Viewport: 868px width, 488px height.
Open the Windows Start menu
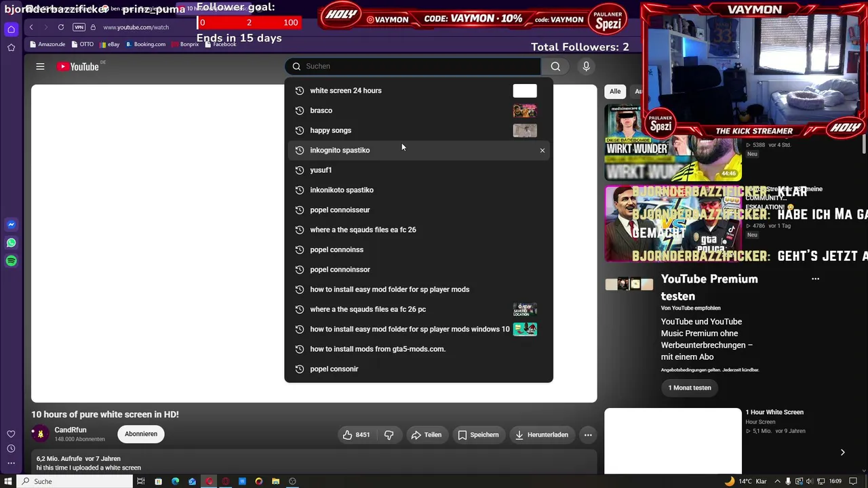click(x=7, y=481)
